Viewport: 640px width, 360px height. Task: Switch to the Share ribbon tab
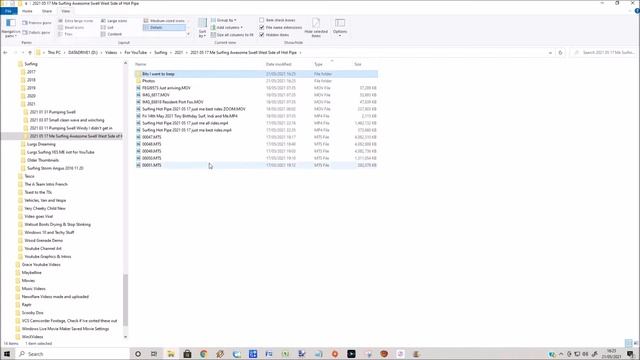pos(47,11)
